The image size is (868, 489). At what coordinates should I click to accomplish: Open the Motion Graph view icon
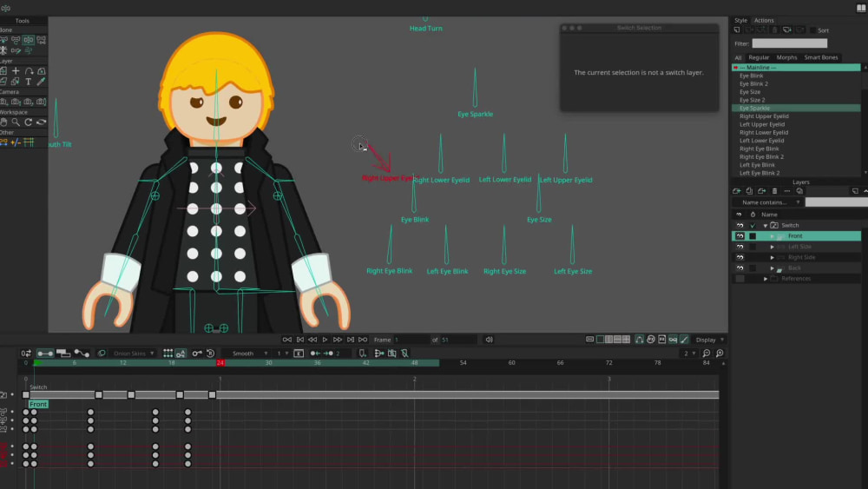[x=82, y=354]
